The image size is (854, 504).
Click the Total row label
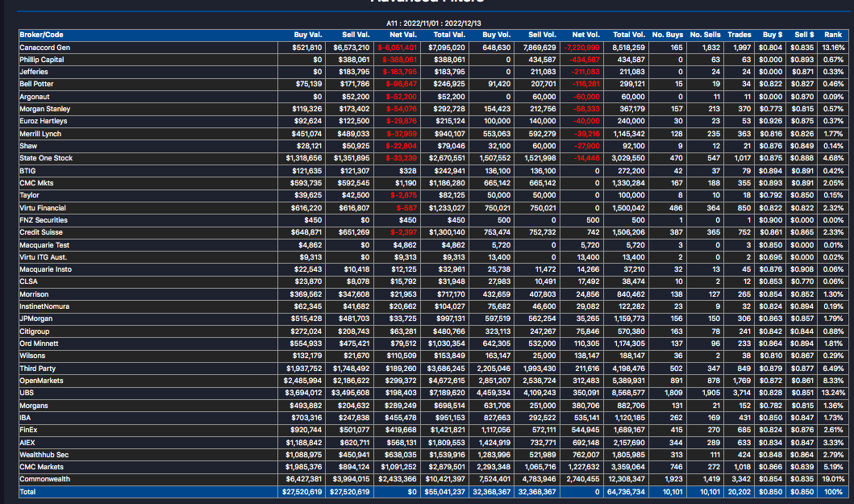[x=27, y=492]
